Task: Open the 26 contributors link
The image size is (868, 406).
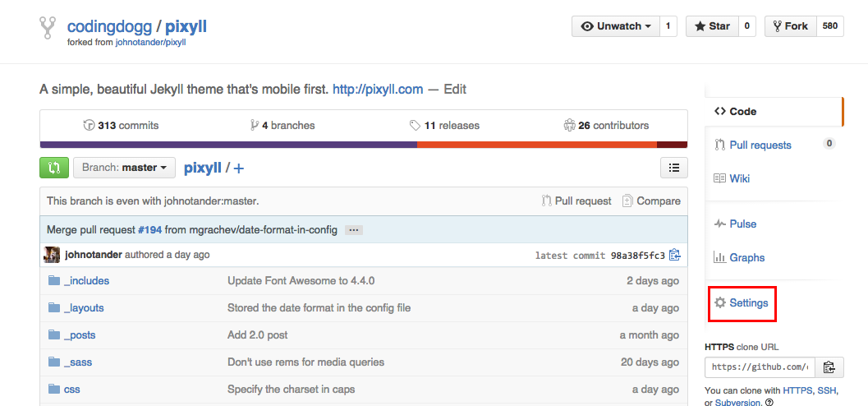Action: 606,125
